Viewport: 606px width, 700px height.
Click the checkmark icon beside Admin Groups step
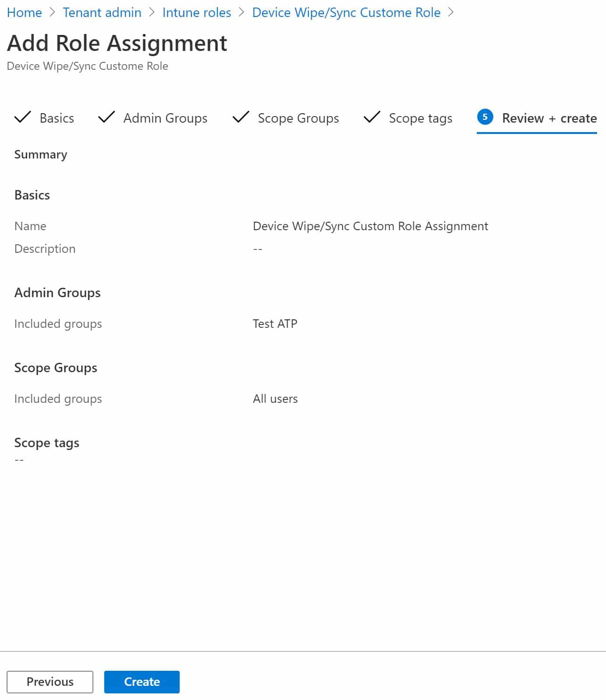tap(106, 118)
